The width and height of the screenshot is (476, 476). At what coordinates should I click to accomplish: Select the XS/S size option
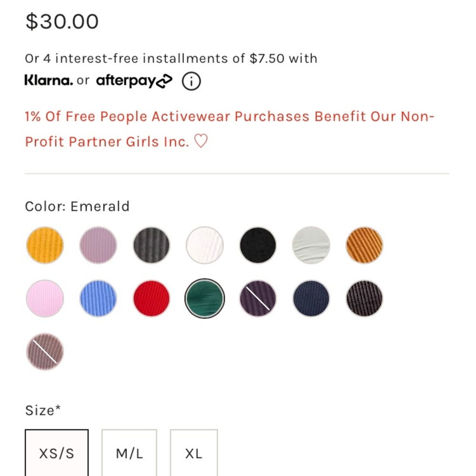point(57,453)
